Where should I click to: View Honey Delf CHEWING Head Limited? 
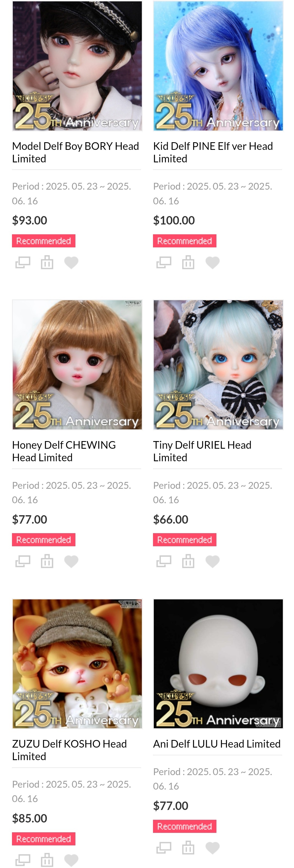(64, 451)
